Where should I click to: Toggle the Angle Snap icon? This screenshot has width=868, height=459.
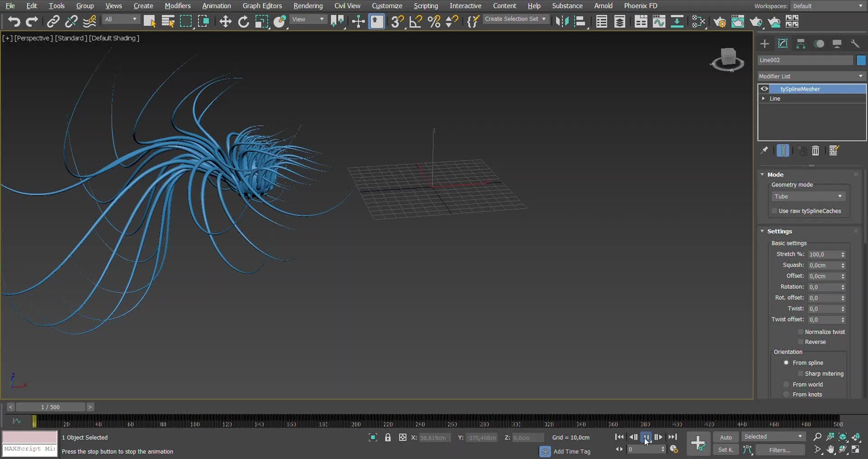click(x=415, y=22)
